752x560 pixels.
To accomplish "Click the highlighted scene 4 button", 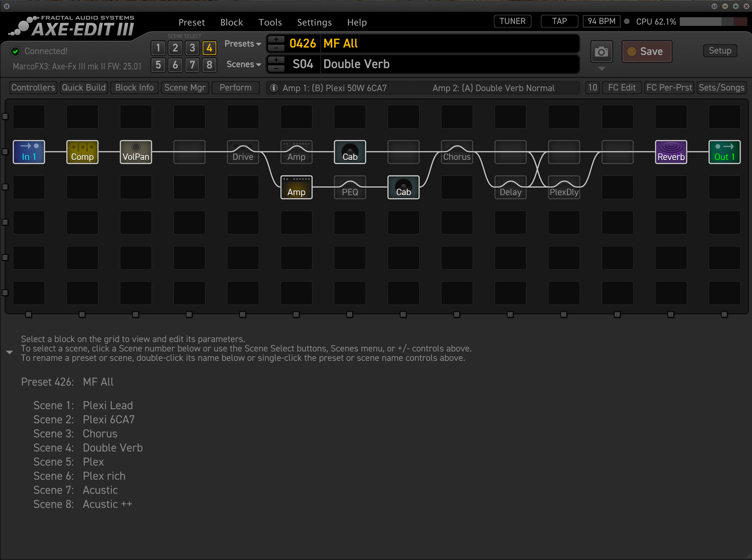I will (x=209, y=48).
